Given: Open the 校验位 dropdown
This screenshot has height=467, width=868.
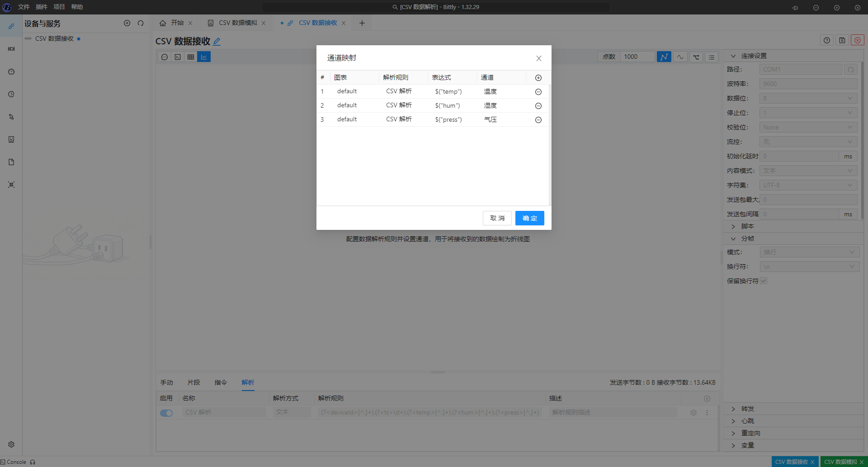Looking at the screenshot, I should coord(808,128).
